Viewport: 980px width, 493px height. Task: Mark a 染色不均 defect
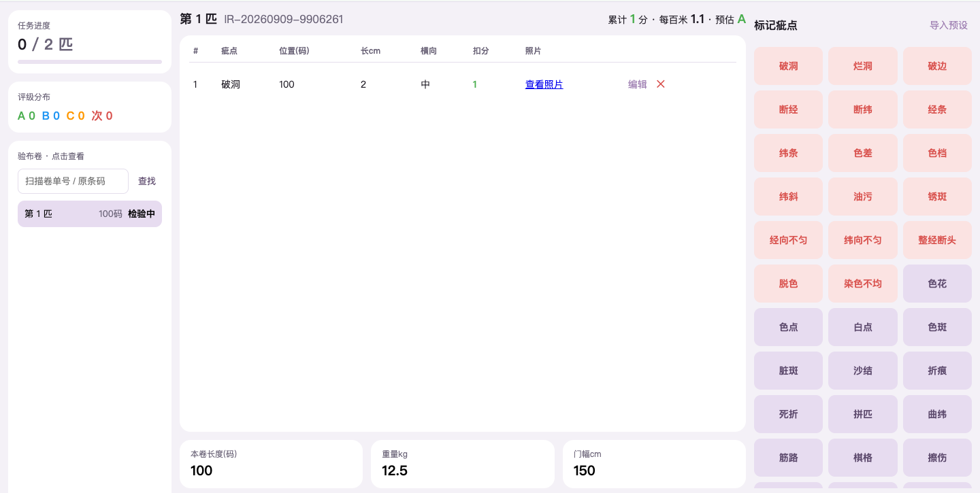tap(862, 284)
